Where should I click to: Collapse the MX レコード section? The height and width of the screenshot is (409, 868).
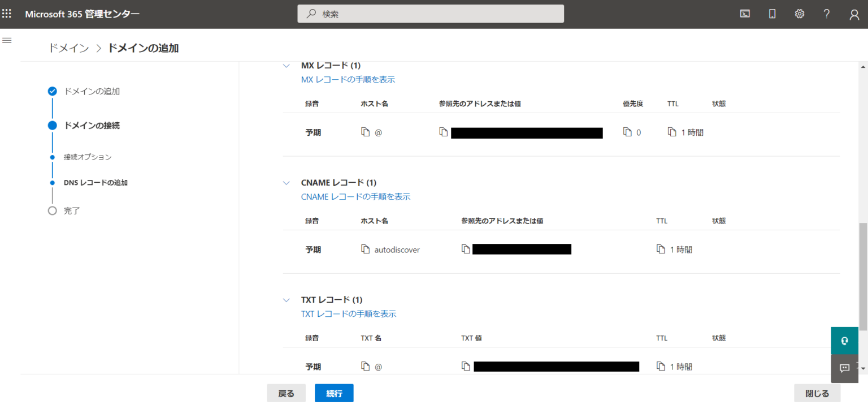tap(287, 66)
